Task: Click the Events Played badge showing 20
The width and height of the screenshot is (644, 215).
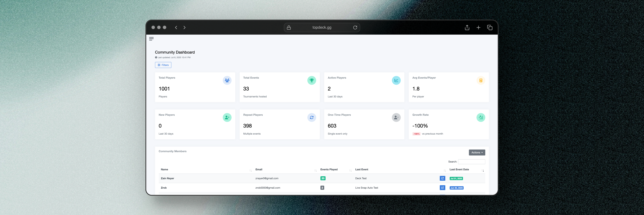Action: click(x=323, y=178)
